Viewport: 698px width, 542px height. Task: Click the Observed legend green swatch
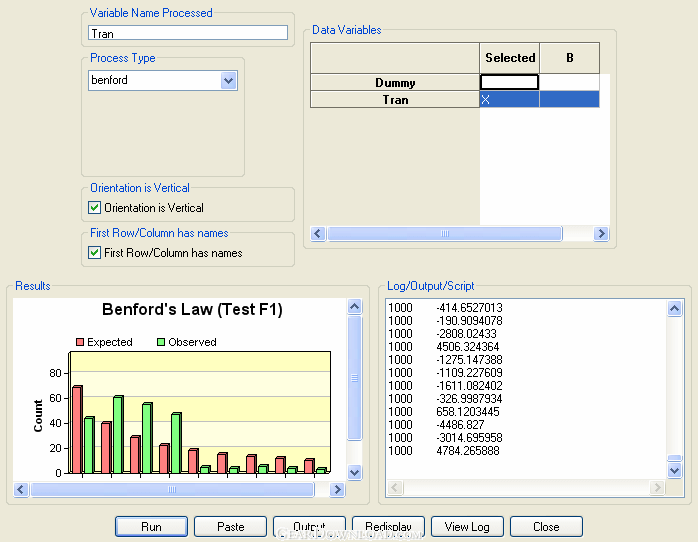161,342
